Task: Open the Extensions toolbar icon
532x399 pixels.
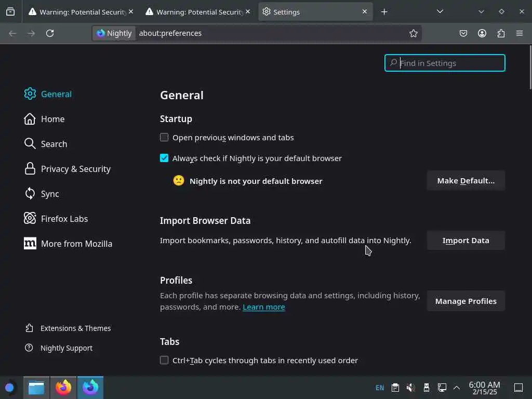Action: click(501, 33)
